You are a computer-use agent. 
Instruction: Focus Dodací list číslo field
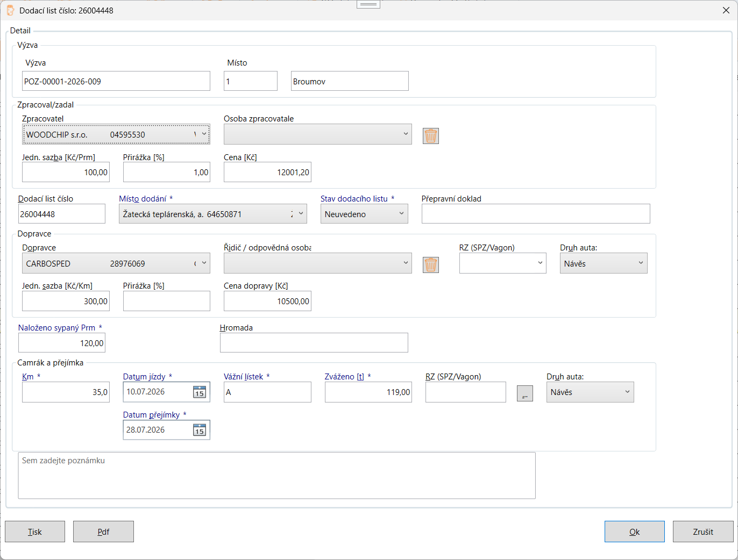(x=62, y=214)
